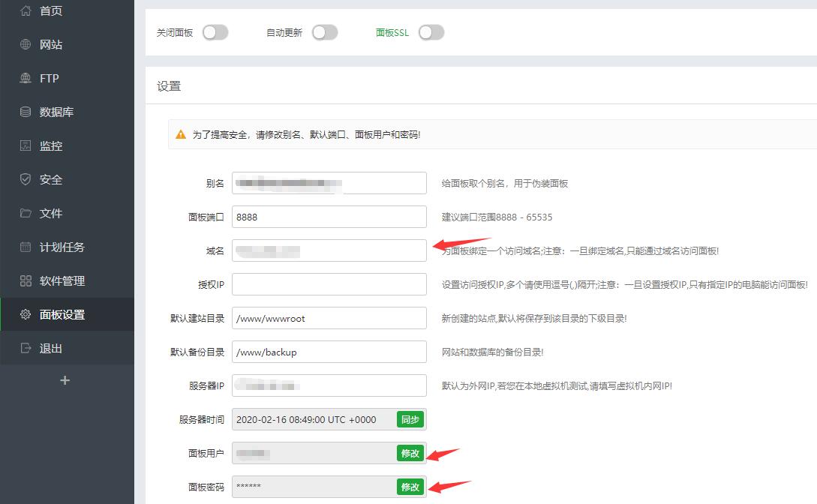Click the grid icon beside 软件管理
The height and width of the screenshot is (504, 817).
pyautogui.click(x=26, y=280)
